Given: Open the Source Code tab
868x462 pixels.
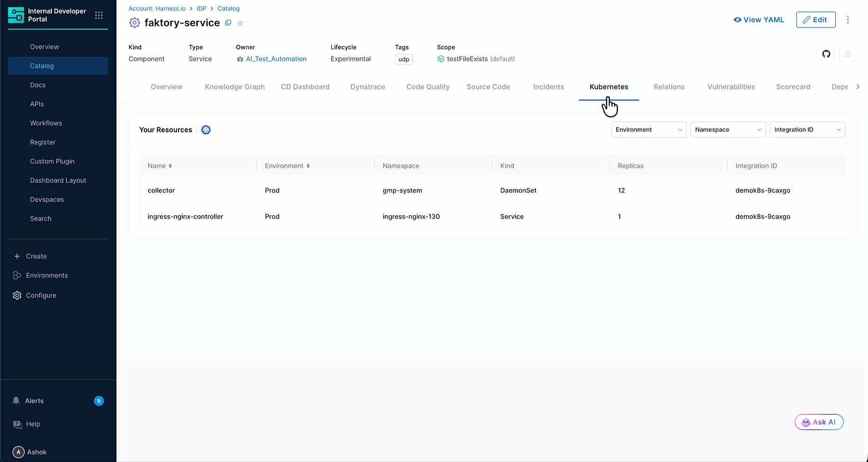Looking at the screenshot, I should tap(489, 87).
